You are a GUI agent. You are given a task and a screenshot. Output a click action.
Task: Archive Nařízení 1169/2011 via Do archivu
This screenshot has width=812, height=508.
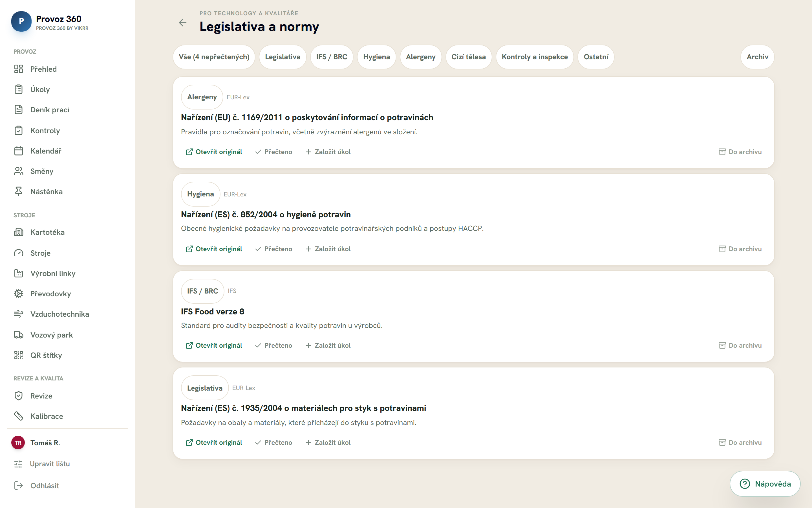740,152
